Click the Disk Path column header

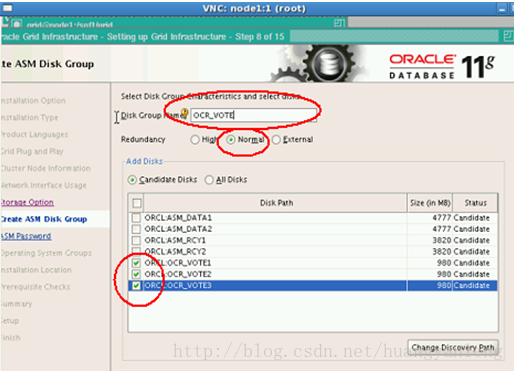(276, 203)
